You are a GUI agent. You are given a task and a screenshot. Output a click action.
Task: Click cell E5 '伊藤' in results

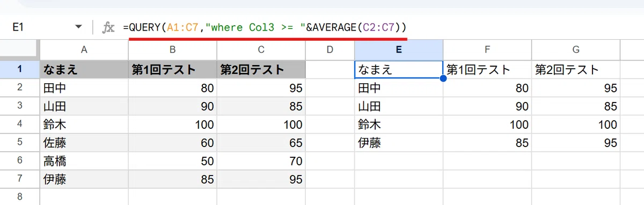click(x=398, y=142)
